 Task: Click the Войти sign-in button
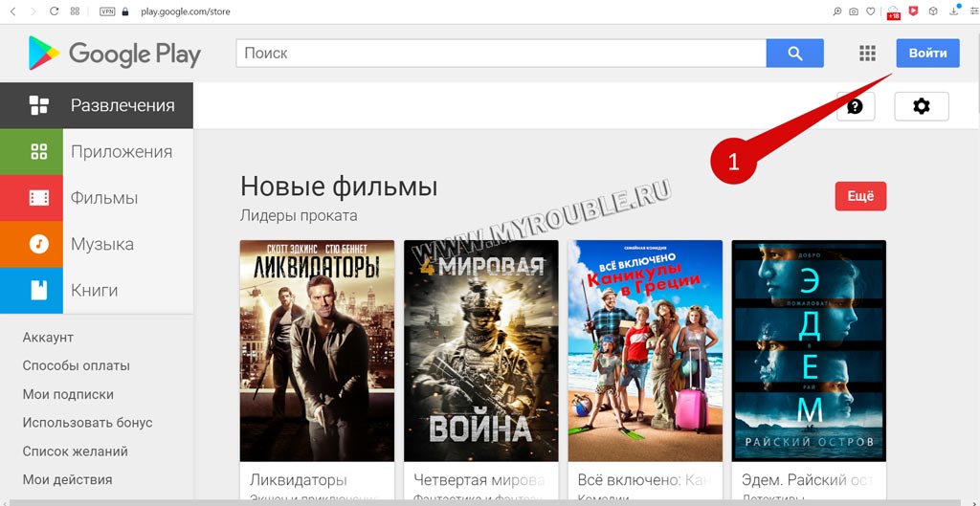tap(927, 54)
